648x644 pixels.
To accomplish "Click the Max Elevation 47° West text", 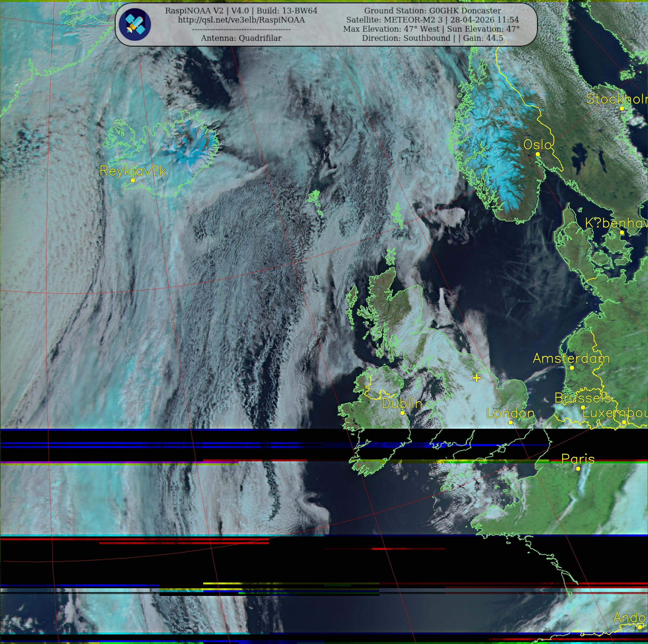I will click(391, 29).
